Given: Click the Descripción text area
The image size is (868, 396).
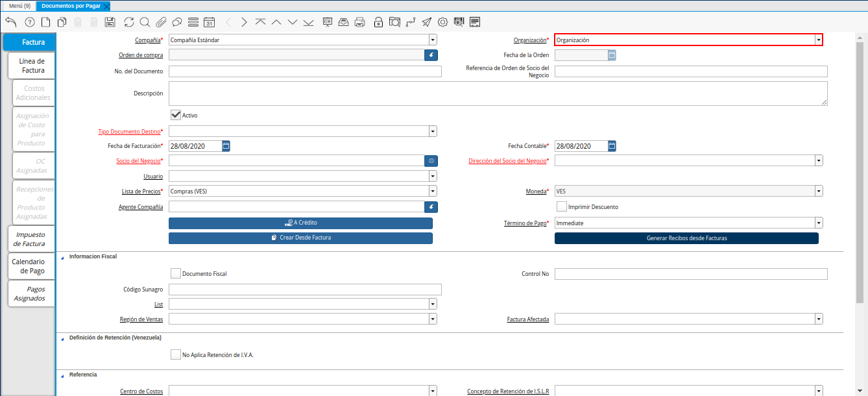Looking at the screenshot, I should [x=498, y=93].
